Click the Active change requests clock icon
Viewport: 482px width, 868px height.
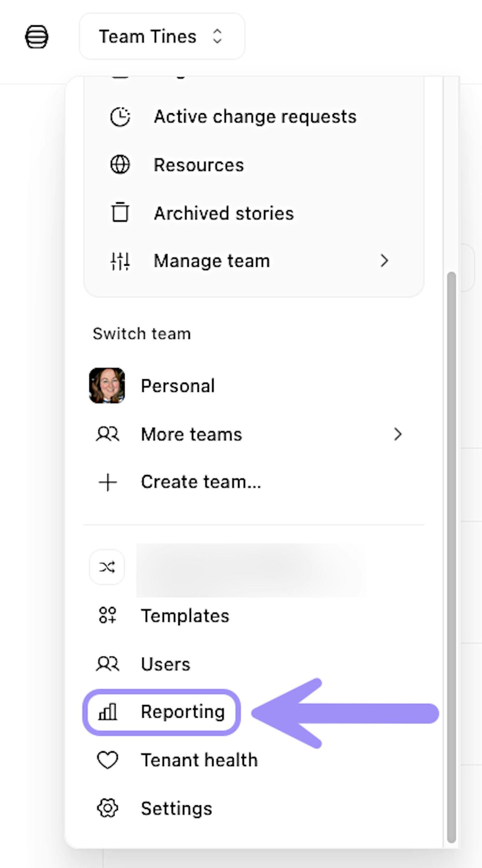click(x=120, y=117)
